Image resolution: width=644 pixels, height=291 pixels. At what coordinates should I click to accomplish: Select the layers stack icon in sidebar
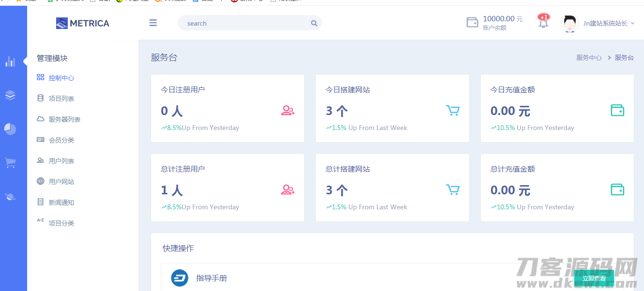click(x=10, y=95)
